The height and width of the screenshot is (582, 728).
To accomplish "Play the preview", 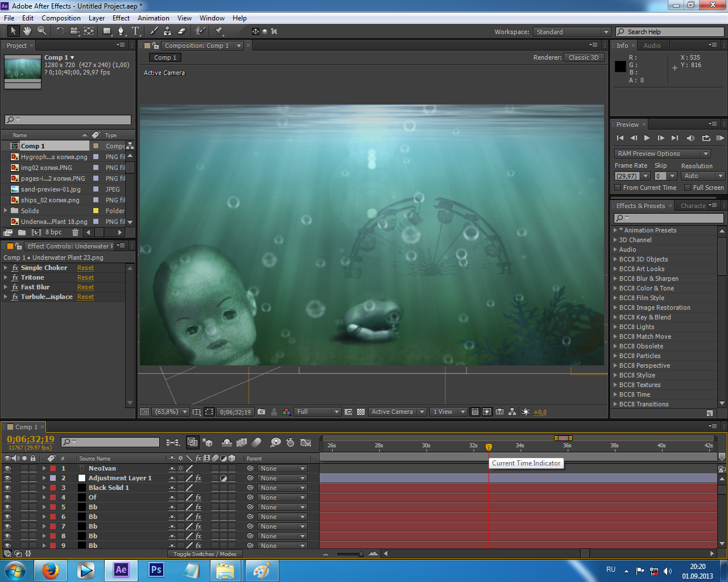I will tap(647, 138).
